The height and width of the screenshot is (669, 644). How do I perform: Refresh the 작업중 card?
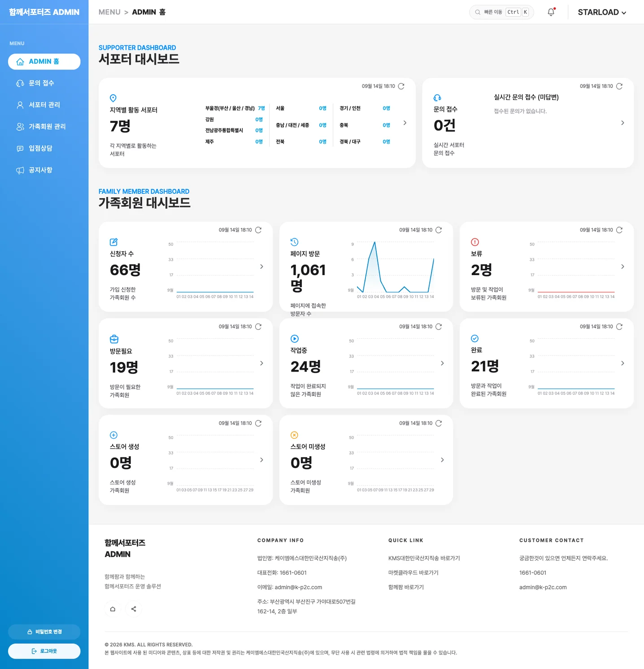click(439, 327)
